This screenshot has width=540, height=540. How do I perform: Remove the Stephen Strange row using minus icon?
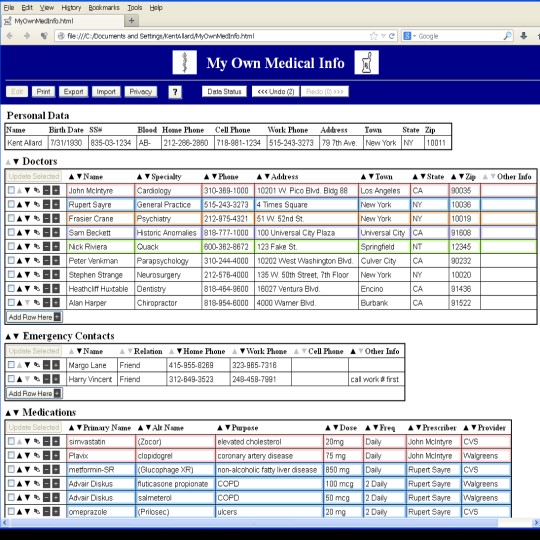(46, 274)
